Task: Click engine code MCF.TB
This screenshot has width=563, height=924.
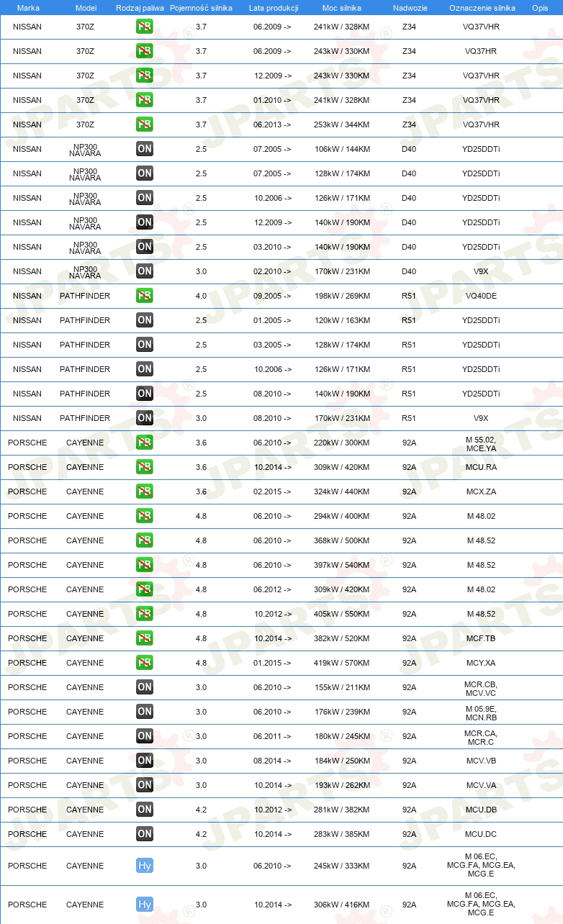Action: pos(481,638)
